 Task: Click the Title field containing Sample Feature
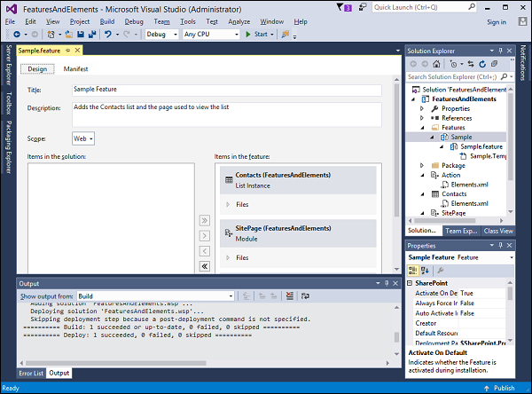pos(226,90)
